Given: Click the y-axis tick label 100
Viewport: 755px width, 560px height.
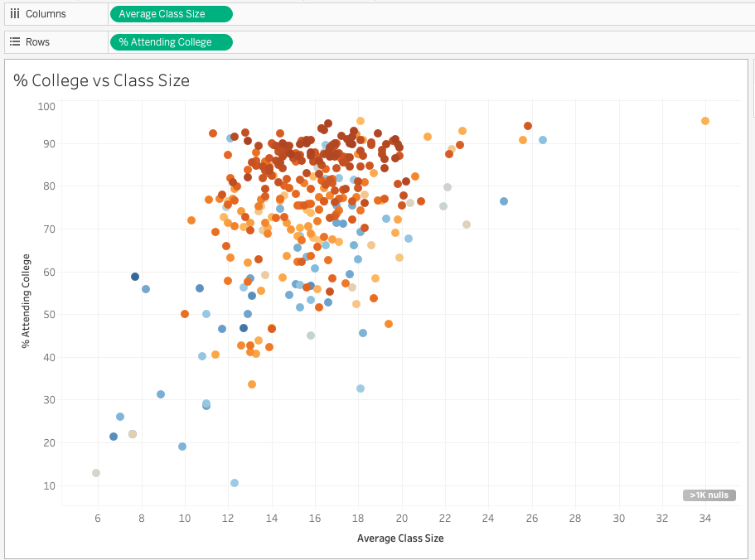Looking at the screenshot, I should point(46,106).
